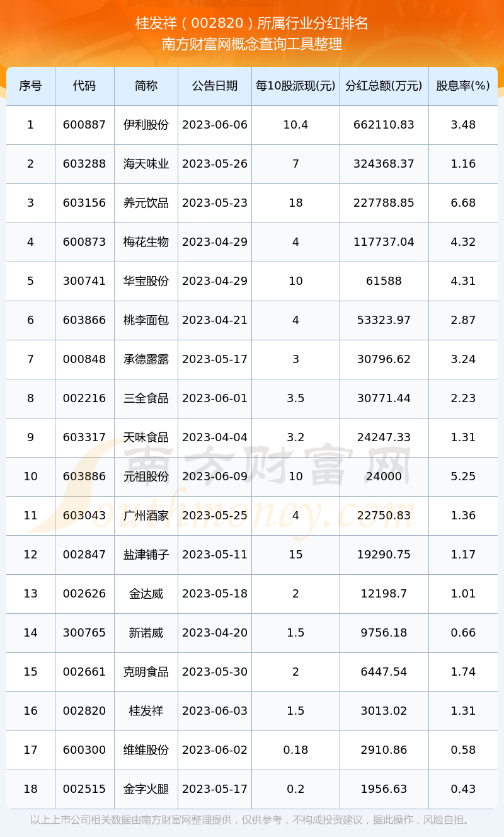Click the 代码 column header
This screenshot has width=504, height=837.
click(x=84, y=86)
